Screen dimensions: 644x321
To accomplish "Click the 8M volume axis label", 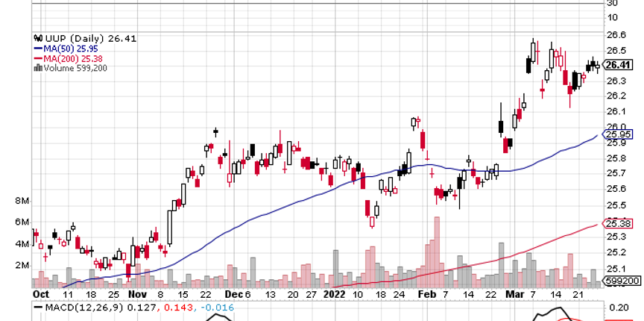I will point(20,202).
